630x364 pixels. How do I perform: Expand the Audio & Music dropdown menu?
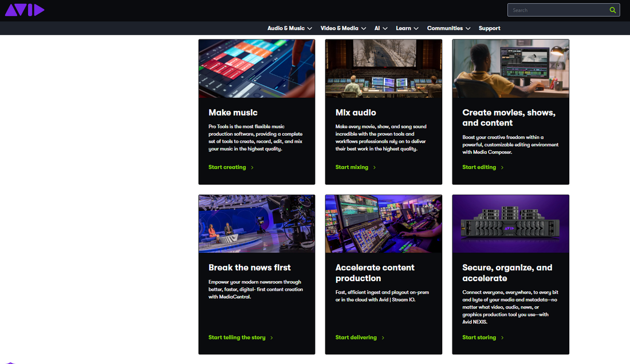pyautogui.click(x=289, y=28)
